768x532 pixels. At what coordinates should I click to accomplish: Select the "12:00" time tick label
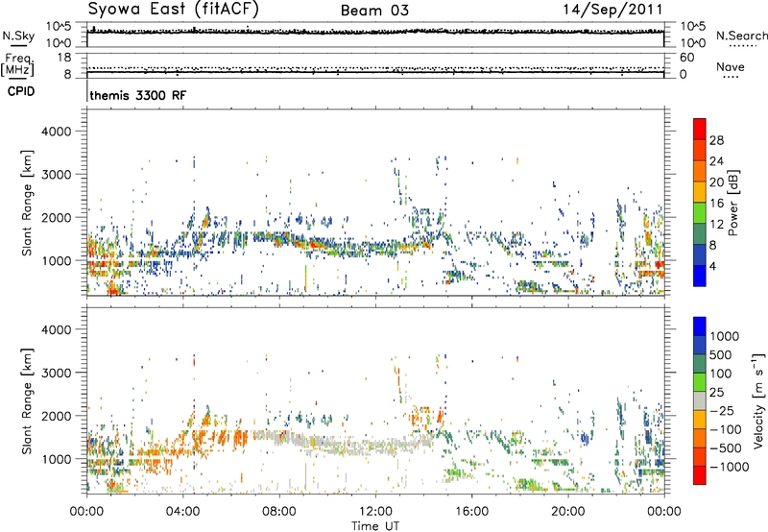(x=375, y=512)
